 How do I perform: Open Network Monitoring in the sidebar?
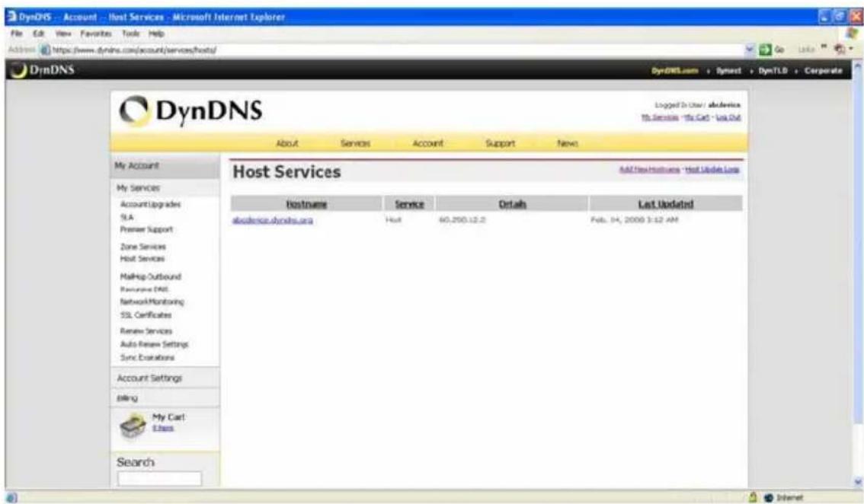(152, 301)
